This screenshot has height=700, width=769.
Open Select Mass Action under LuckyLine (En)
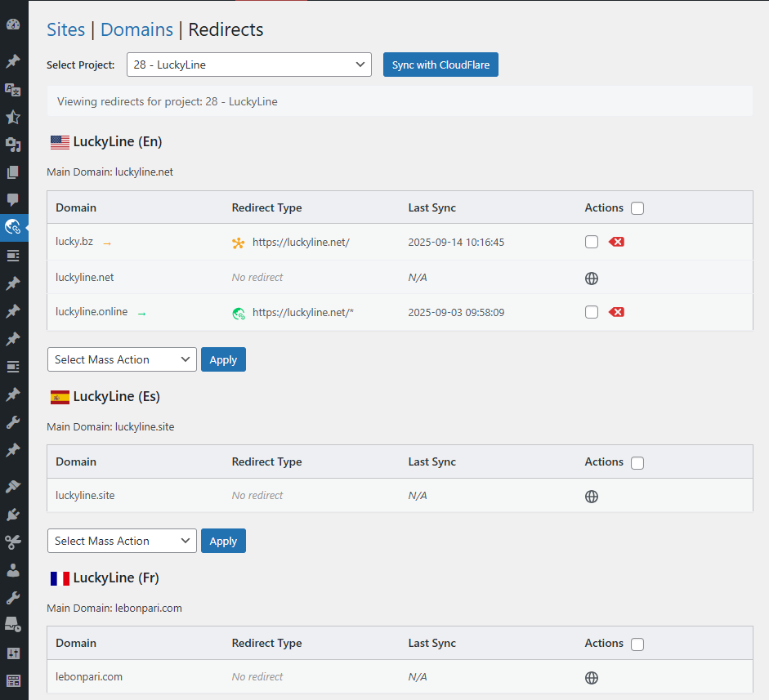(x=122, y=359)
